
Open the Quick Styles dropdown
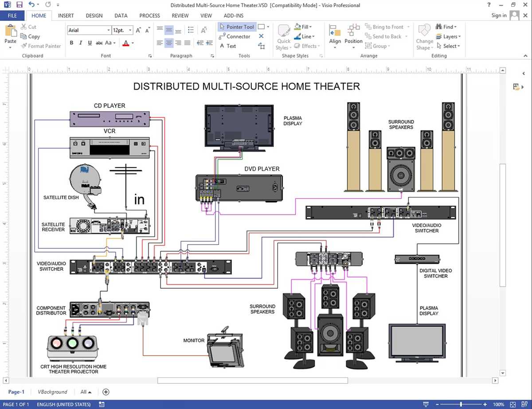click(x=283, y=36)
